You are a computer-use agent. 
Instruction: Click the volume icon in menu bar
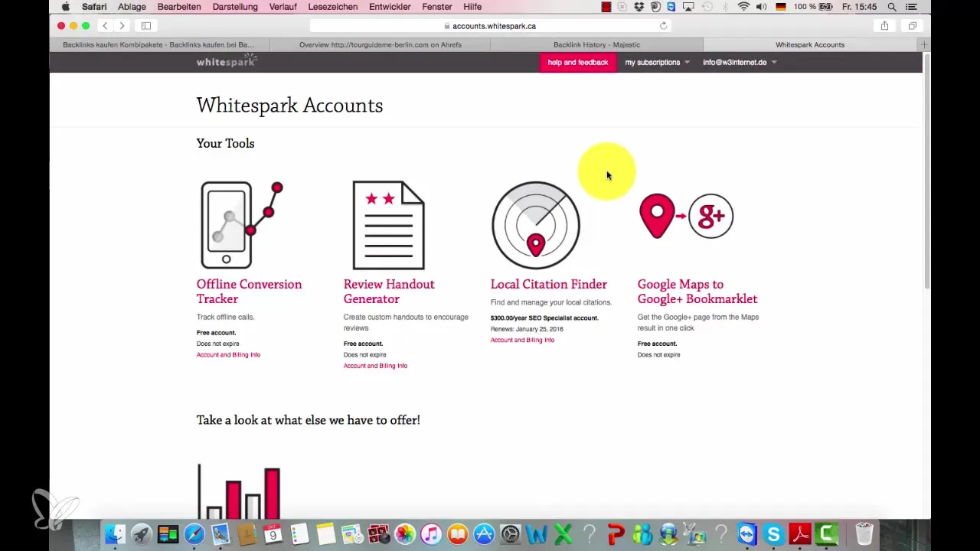(x=762, y=7)
